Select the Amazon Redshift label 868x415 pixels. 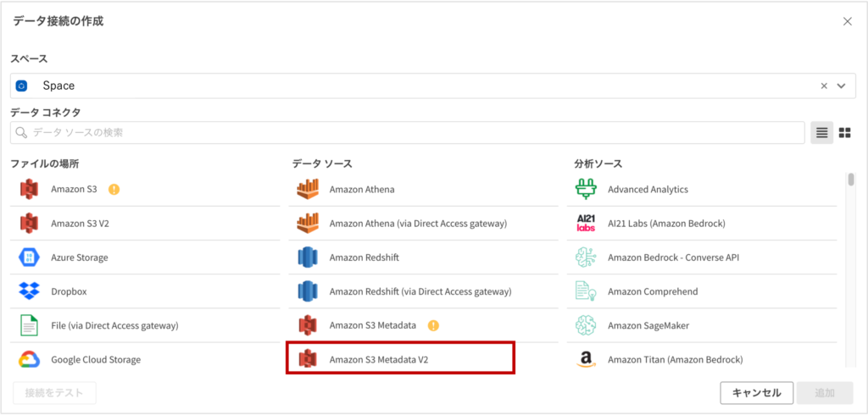click(x=364, y=257)
